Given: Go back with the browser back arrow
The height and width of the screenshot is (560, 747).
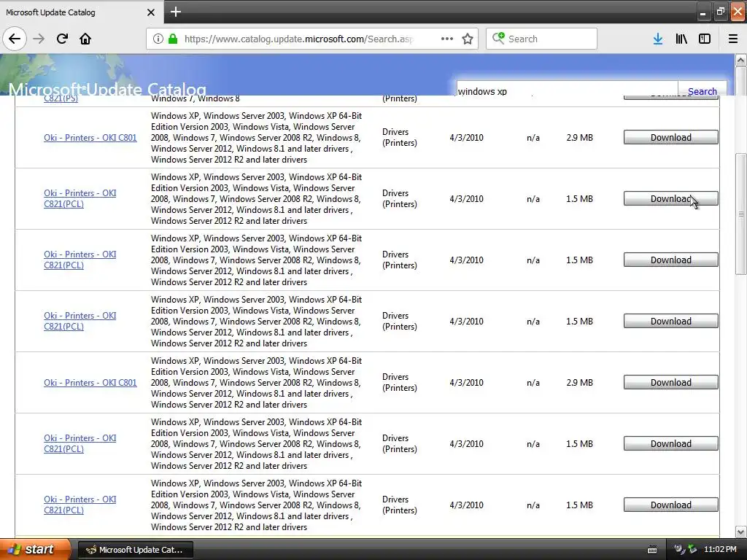Looking at the screenshot, I should tap(15, 39).
